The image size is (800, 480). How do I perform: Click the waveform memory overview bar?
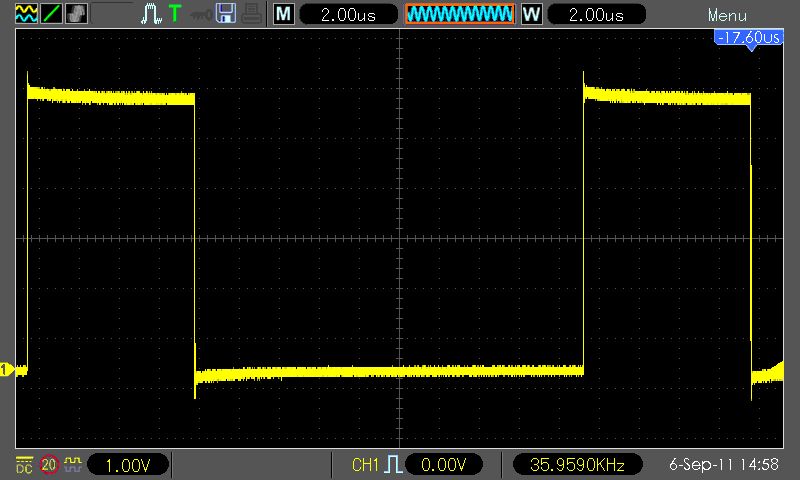pos(460,14)
